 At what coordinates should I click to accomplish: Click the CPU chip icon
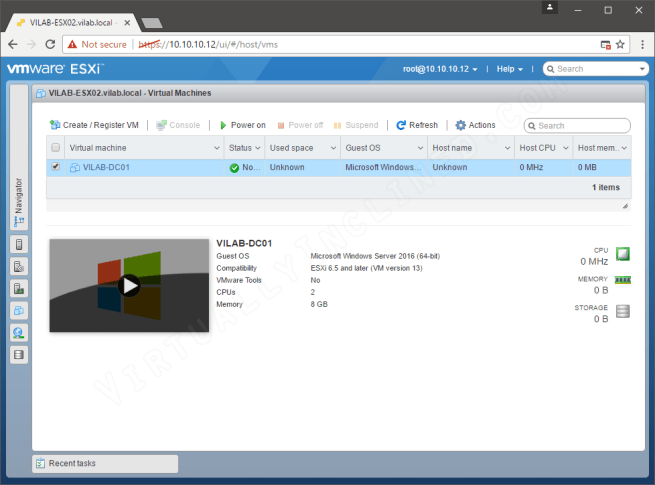point(623,254)
